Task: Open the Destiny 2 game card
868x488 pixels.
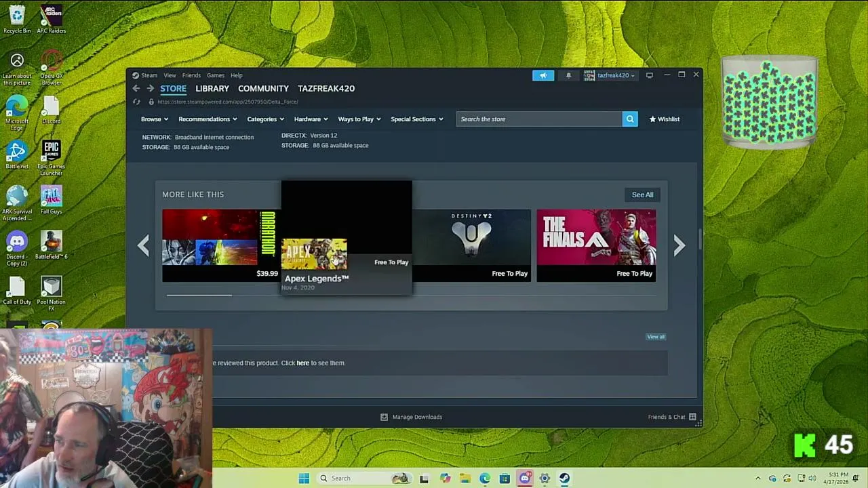Action: (x=471, y=245)
